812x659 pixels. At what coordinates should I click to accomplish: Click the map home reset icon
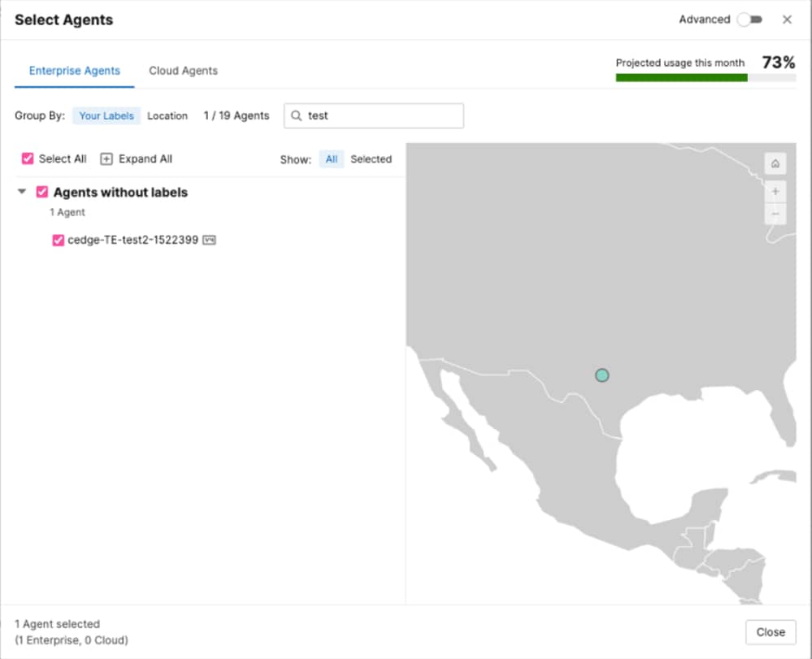tap(775, 163)
